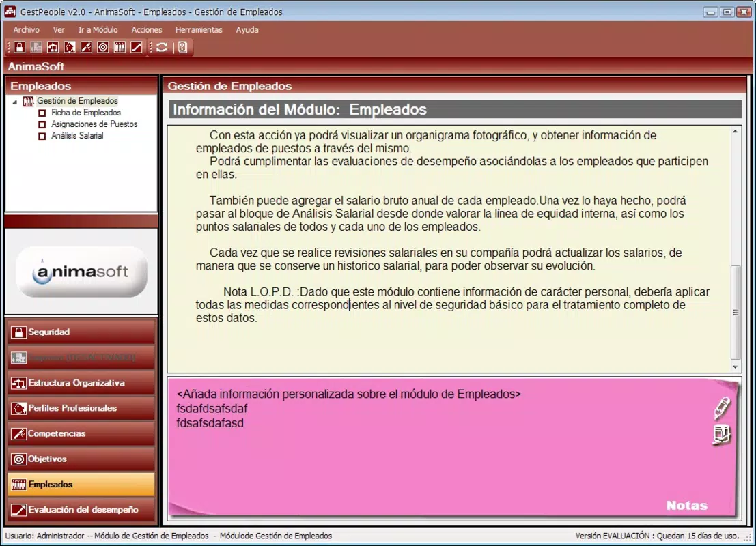Open Organizational Structure toolbar icon

53,47
